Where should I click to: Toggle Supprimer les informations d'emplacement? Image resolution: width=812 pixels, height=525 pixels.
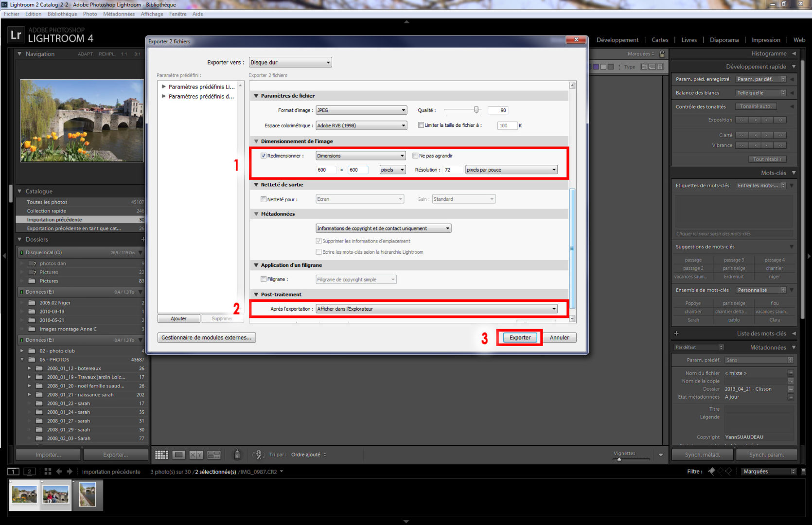click(319, 241)
